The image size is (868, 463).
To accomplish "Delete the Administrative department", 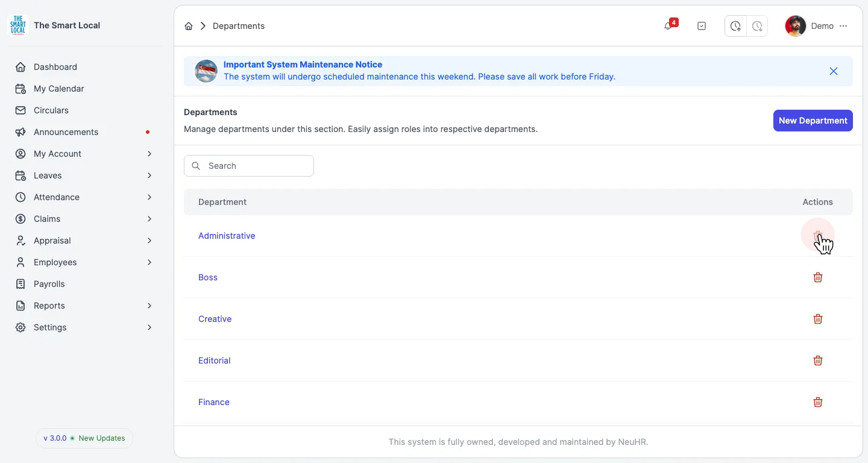I will pos(818,236).
